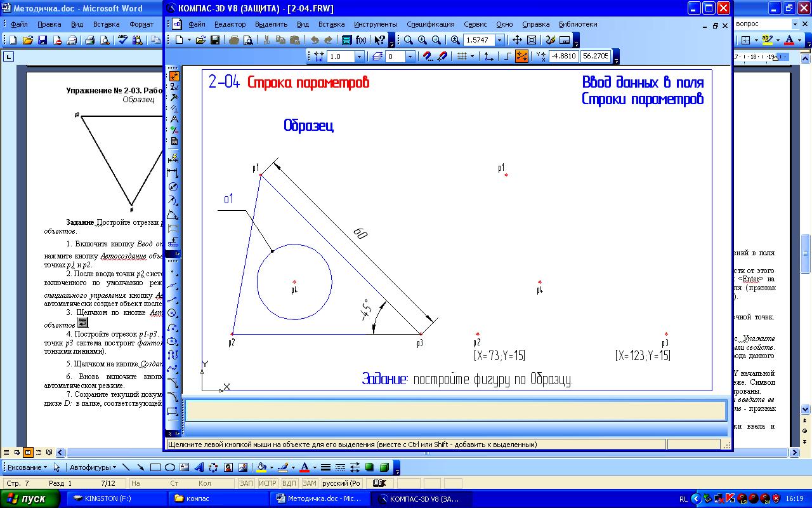The width and height of the screenshot is (812, 508).
Task: Toggle grid display button in KOMPAS
Action: (x=462, y=57)
